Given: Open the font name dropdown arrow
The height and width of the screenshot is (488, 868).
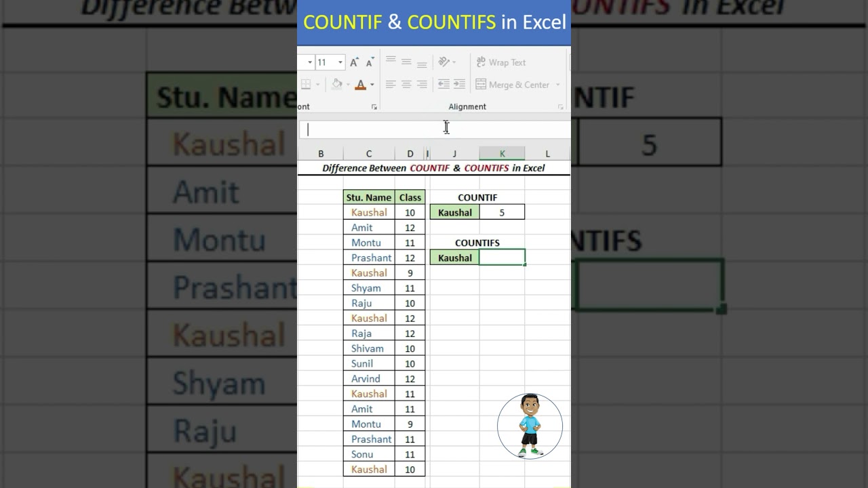Looking at the screenshot, I should coord(310,62).
